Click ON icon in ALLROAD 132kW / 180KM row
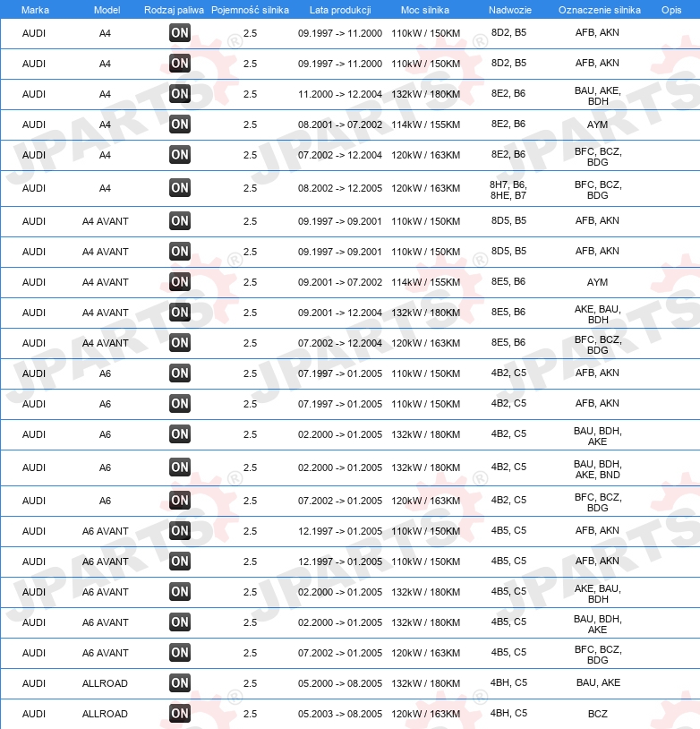This screenshot has height=729, width=700. pyautogui.click(x=180, y=683)
